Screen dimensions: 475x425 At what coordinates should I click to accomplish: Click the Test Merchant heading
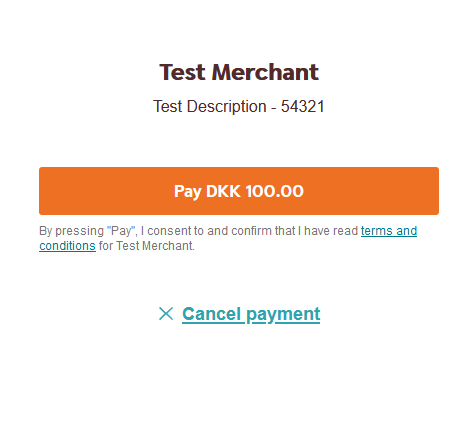pos(239,72)
